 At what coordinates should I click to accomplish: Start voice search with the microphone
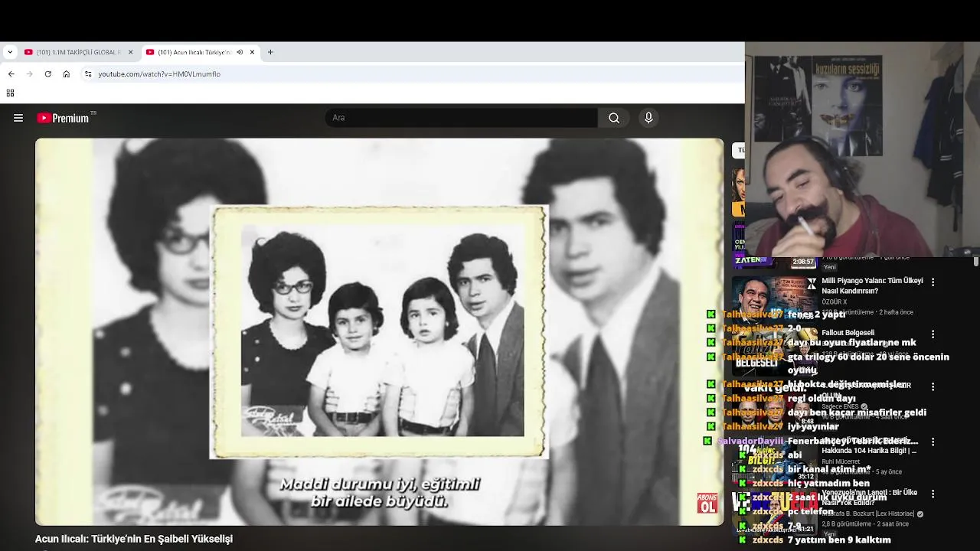pos(648,118)
